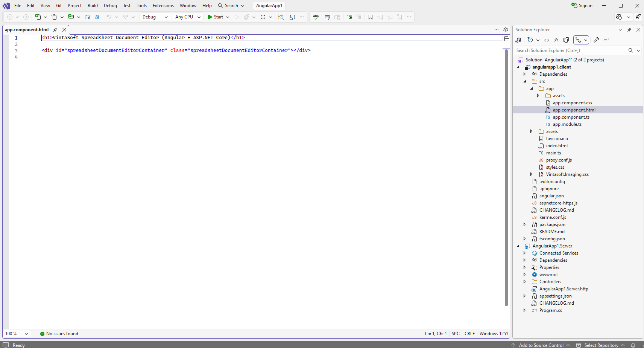
Task: Click the Save All toolbar icon
Action: [x=97, y=17]
